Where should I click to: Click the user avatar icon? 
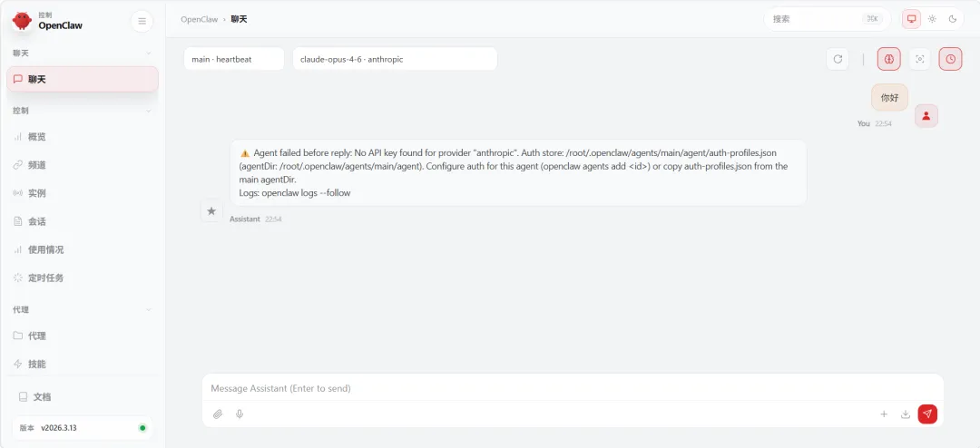[926, 115]
